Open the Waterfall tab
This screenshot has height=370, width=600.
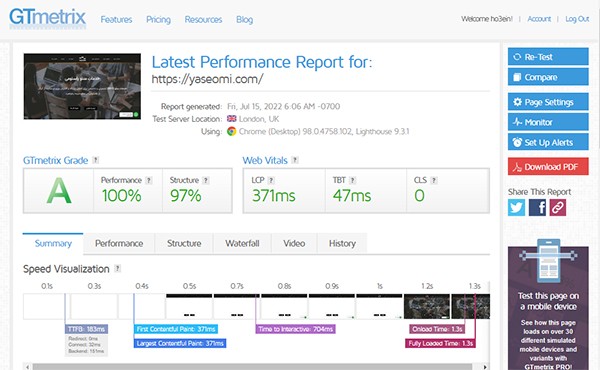pos(242,243)
